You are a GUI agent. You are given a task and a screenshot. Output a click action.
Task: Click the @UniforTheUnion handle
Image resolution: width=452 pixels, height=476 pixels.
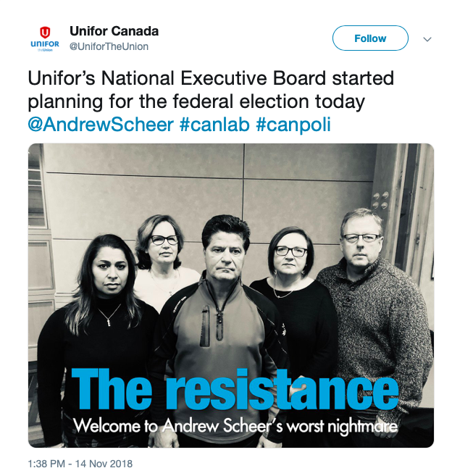[109, 46]
